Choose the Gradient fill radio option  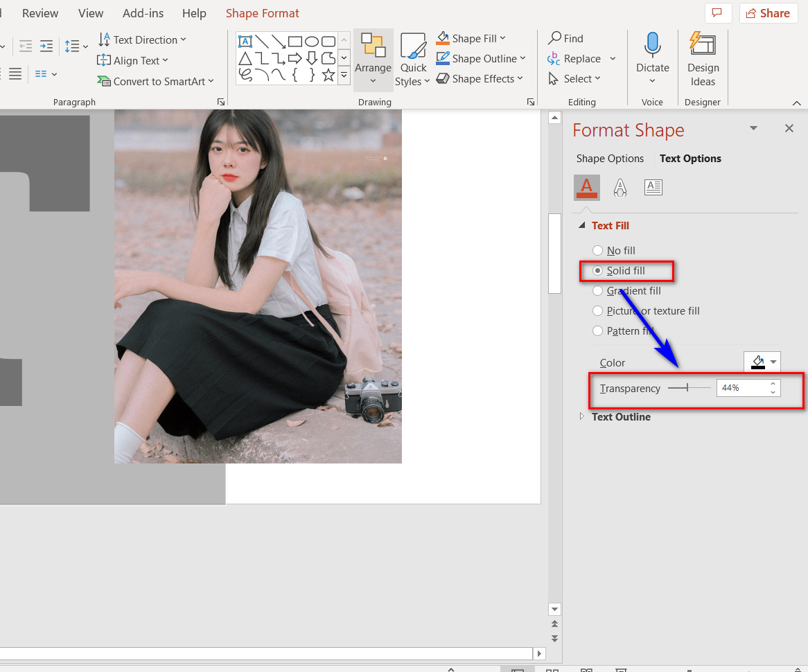(x=626, y=291)
